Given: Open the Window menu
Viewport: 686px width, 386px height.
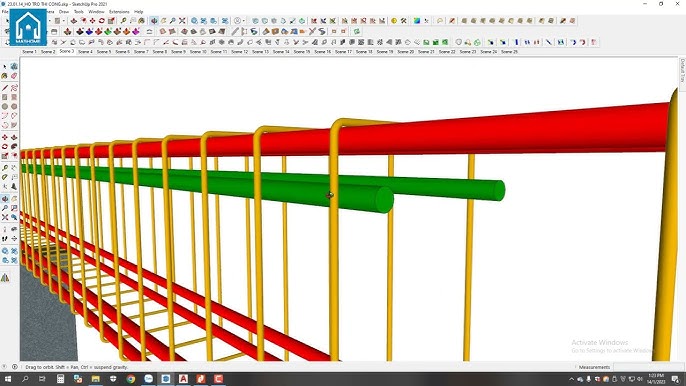Looking at the screenshot, I should tap(96, 12).
